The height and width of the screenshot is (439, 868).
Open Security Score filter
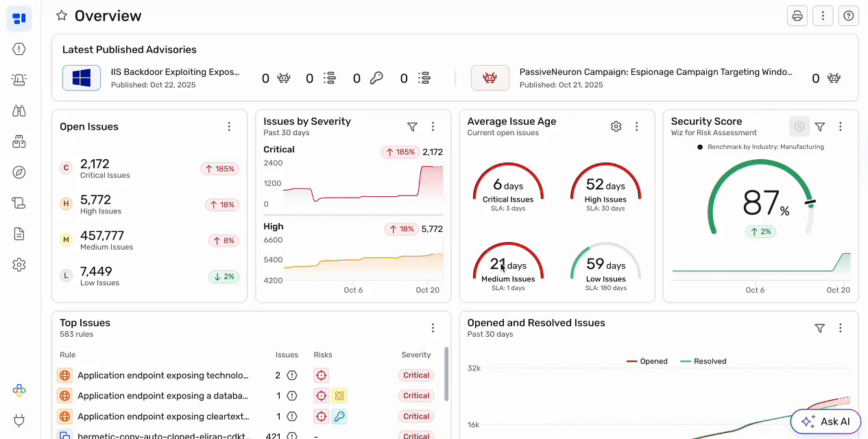tap(819, 126)
